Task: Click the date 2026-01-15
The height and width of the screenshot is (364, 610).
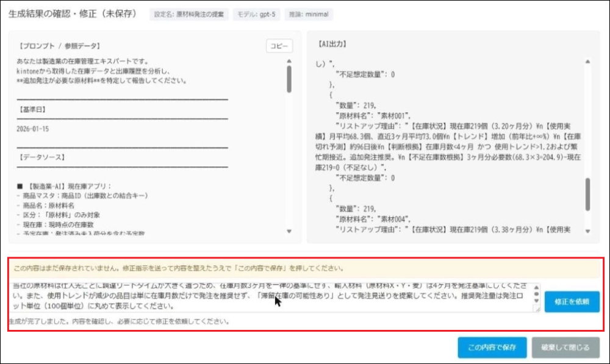Action: pos(33,129)
